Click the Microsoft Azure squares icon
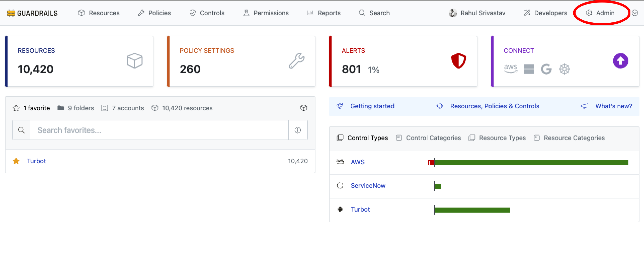Viewport: 644px width, 268px height. 529,69
